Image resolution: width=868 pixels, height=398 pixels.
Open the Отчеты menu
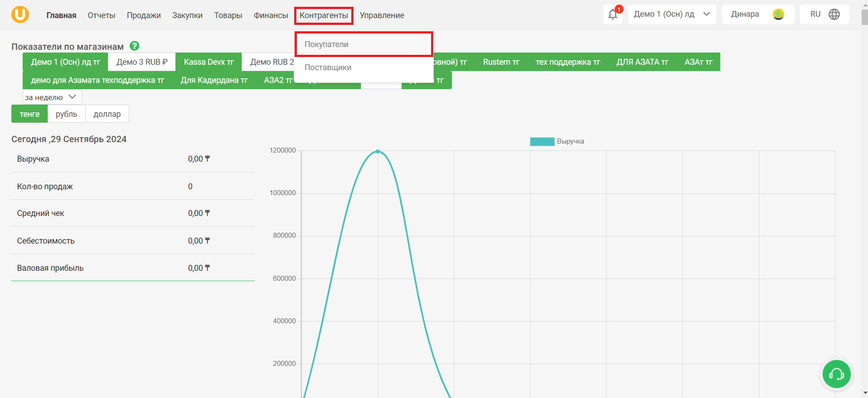(x=102, y=15)
